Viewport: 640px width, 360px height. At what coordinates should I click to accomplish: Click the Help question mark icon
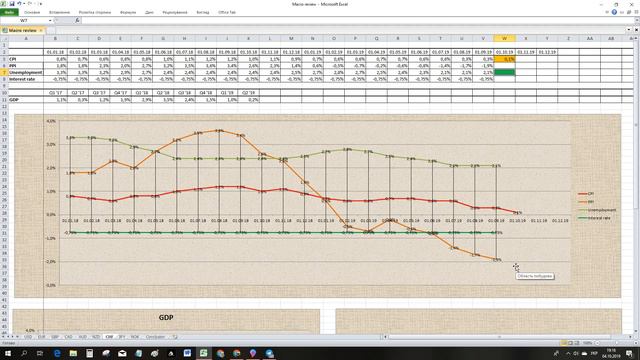pyautogui.click(x=614, y=12)
